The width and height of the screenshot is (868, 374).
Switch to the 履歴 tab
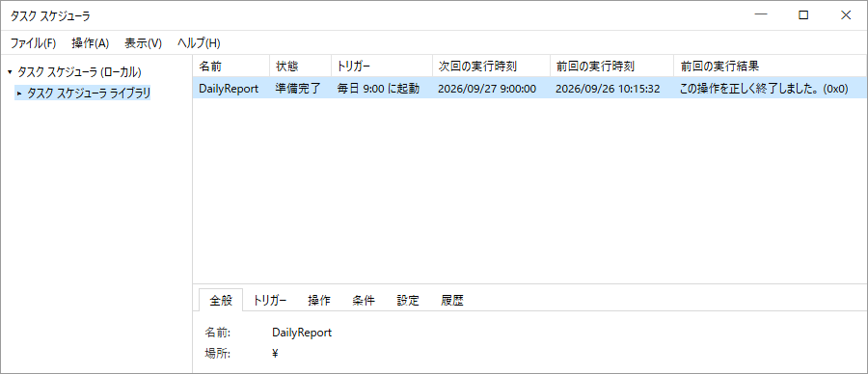point(452,301)
